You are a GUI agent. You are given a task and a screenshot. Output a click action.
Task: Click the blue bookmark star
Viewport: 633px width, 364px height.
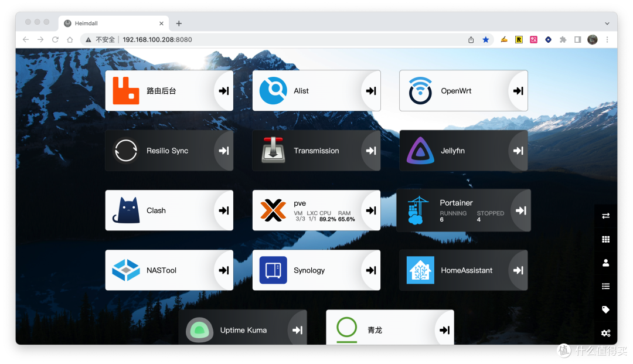(x=486, y=39)
